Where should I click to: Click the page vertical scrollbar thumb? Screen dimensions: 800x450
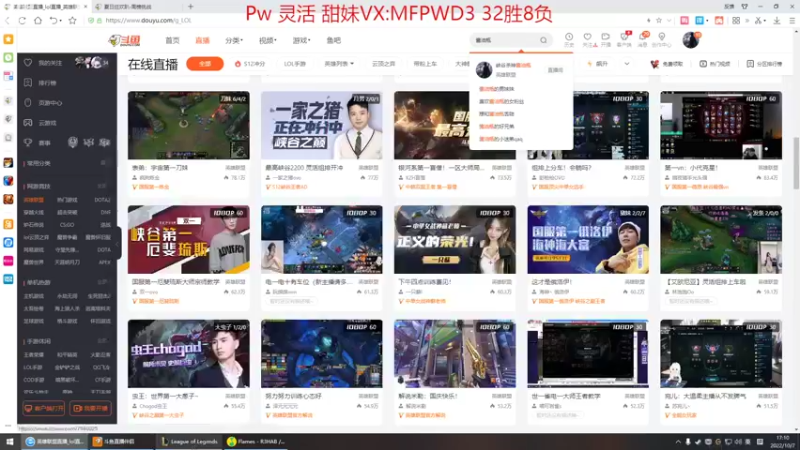tap(796, 163)
